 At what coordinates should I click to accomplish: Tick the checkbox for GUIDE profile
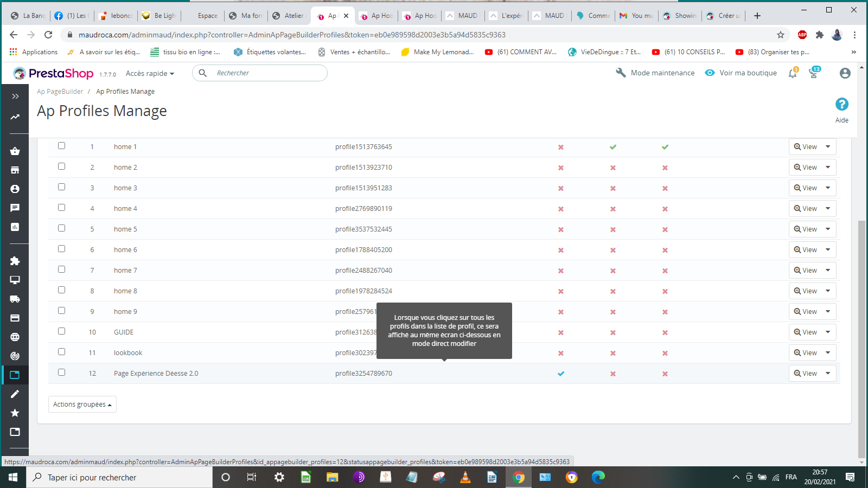tap(61, 331)
